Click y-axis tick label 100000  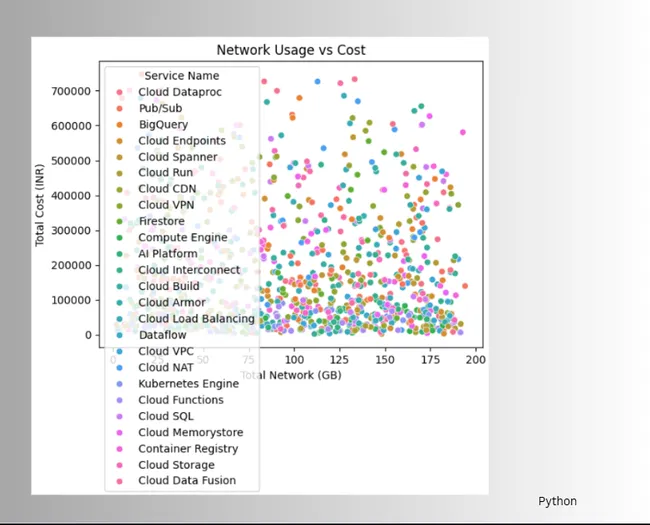(71, 300)
